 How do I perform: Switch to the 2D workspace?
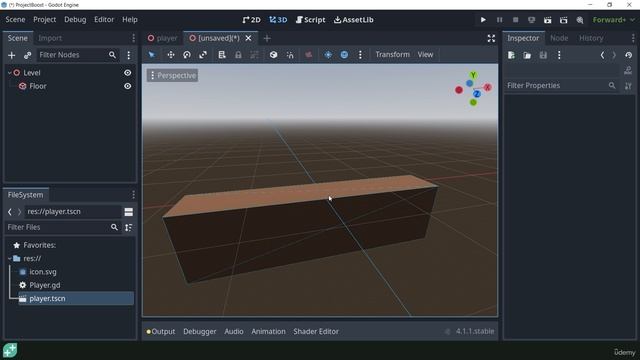click(251, 20)
